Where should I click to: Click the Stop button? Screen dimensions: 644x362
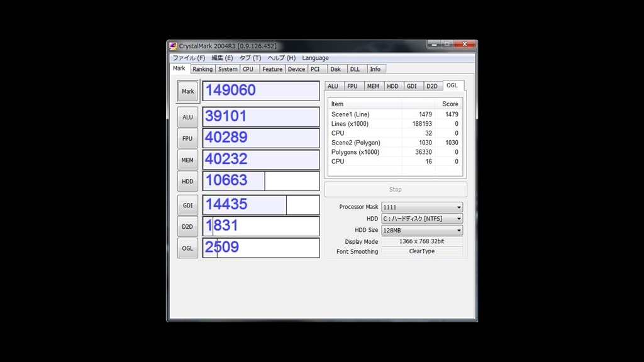[396, 189]
